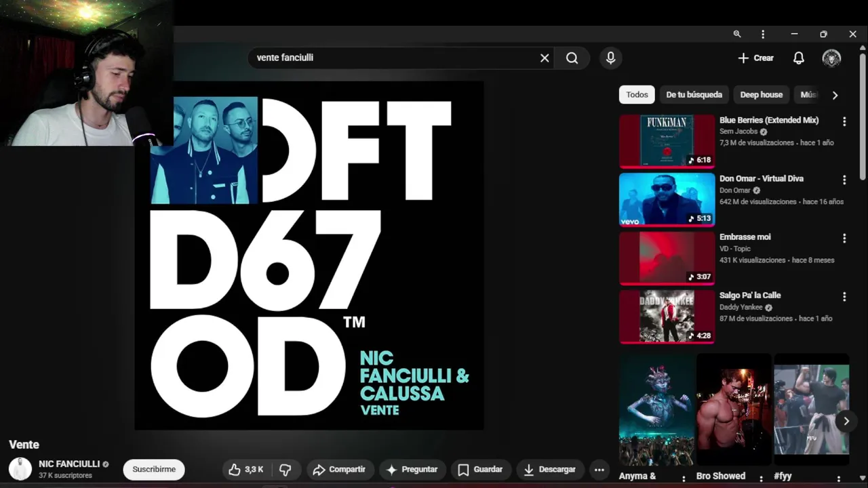Image resolution: width=868 pixels, height=488 pixels.
Task: Open options for Blue Berries video
Action: pyautogui.click(x=844, y=121)
